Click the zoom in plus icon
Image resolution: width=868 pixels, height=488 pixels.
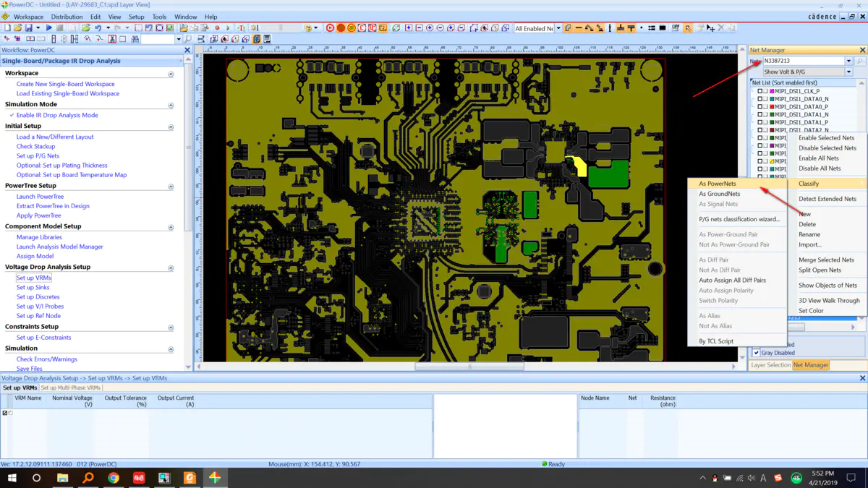pyautogui.click(x=430, y=28)
